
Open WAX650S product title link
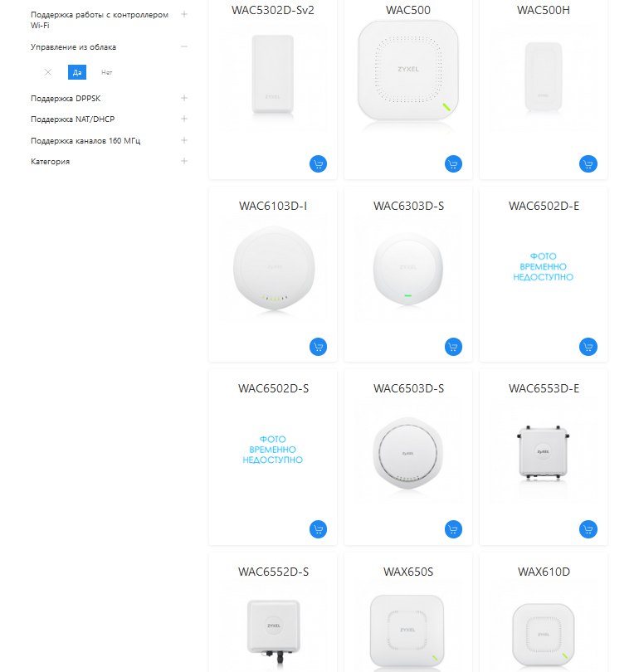(408, 572)
